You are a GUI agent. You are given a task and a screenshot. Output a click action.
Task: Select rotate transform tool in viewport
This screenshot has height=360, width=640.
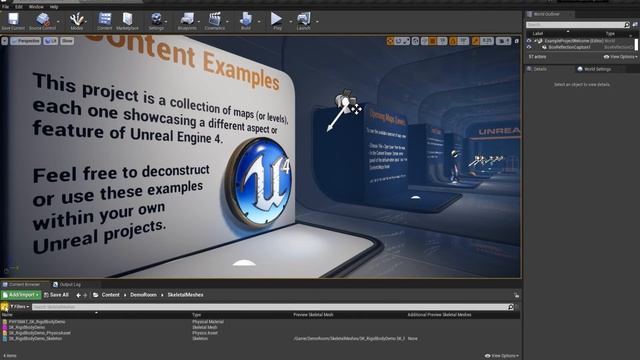[398, 41]
